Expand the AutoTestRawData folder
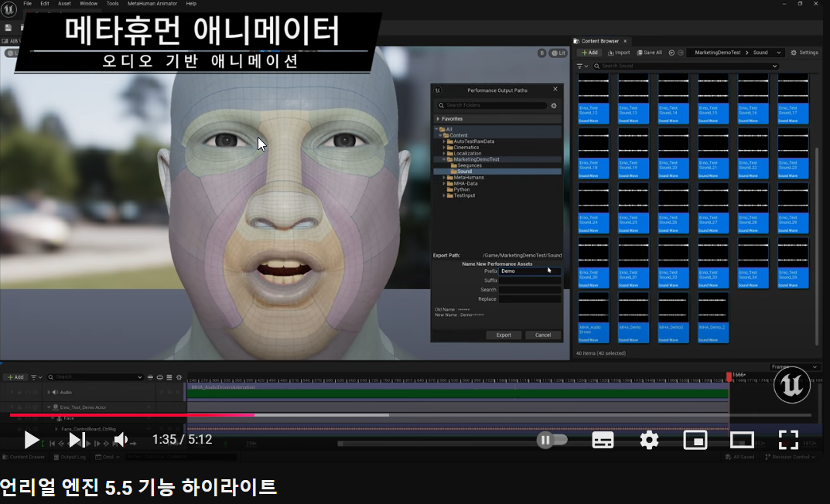The height and width of the screenshot is (504, 830). [444, 141]
